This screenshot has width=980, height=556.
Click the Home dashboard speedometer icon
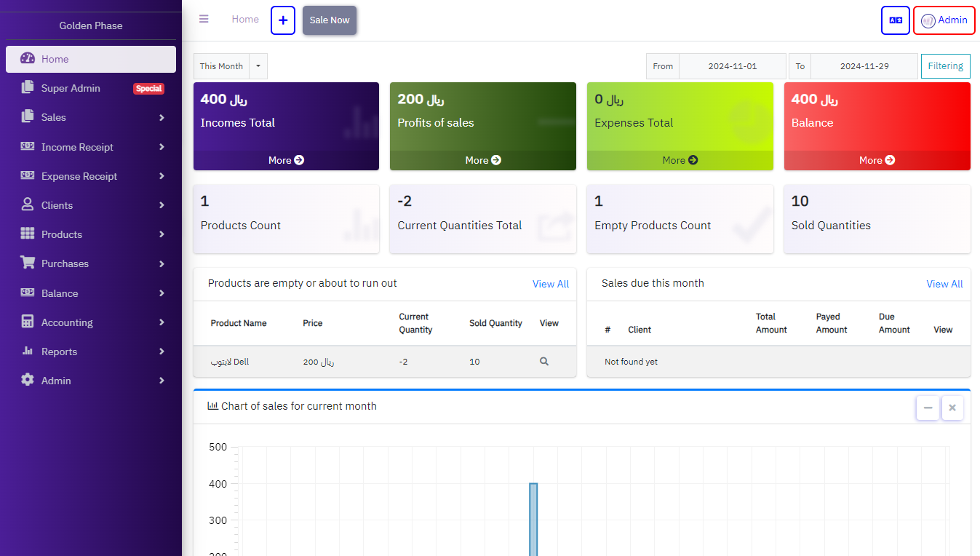(x=28, y=59)
